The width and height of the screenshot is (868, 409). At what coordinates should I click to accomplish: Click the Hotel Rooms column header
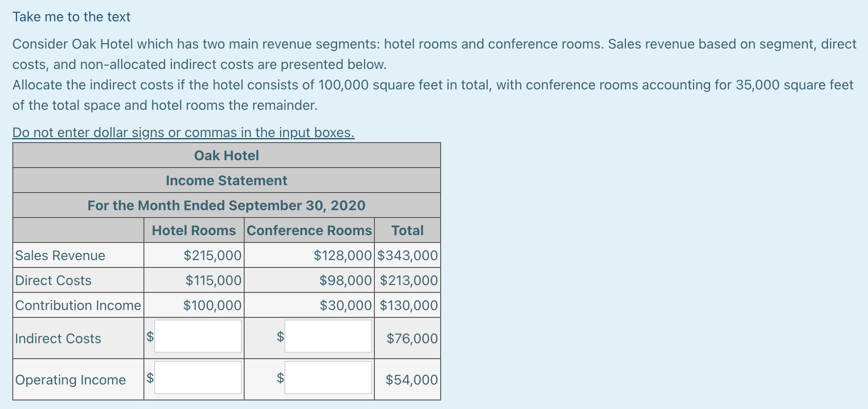click(194, 231)
